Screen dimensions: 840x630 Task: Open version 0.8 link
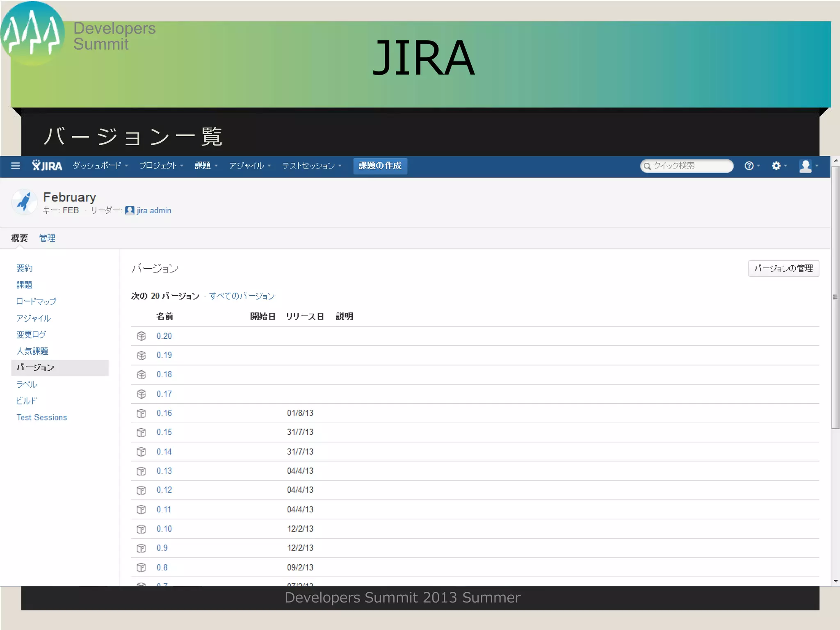pyautogui.click(x=162, y=568)
